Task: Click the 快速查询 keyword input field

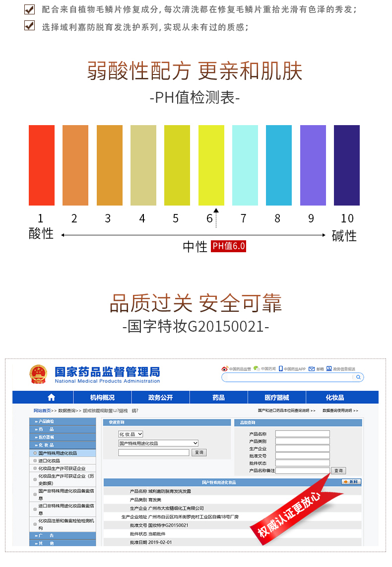Action: coord(153,452)
